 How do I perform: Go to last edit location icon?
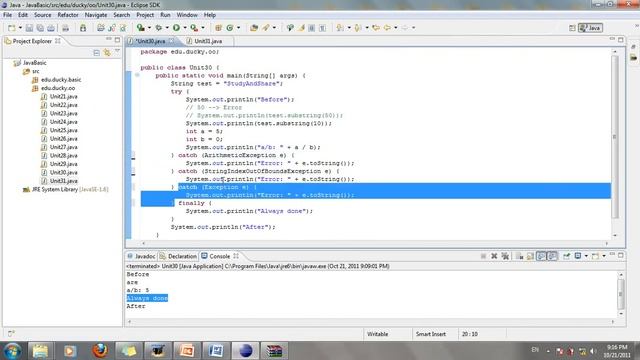point(376,28)
